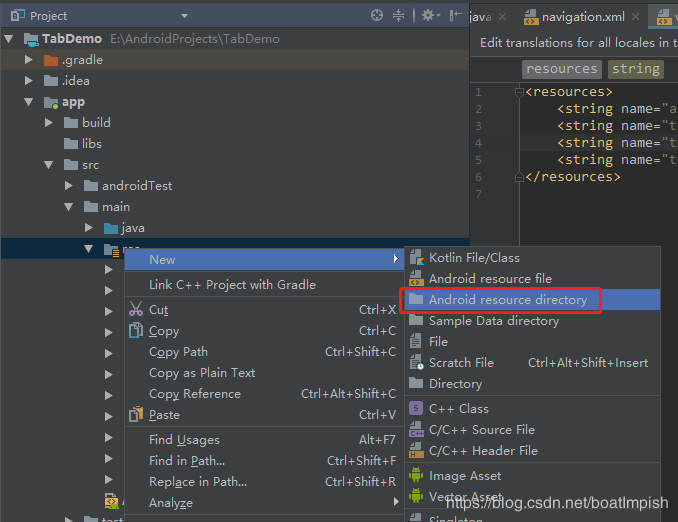Screen dimensions: 678x522
Task: Select the .gradle folder icon
Action: coord(51,60)
